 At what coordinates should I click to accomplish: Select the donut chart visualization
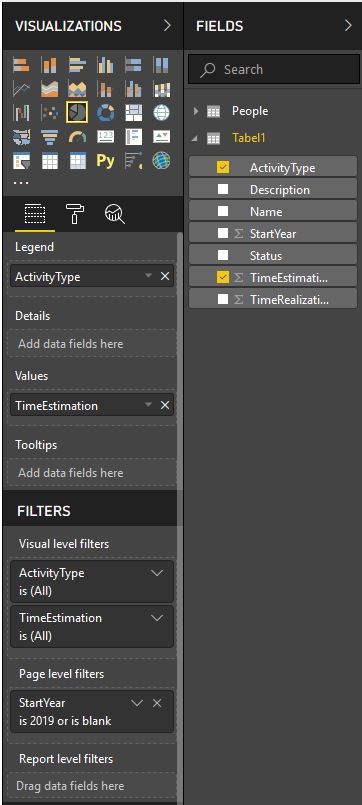[105, 112]
